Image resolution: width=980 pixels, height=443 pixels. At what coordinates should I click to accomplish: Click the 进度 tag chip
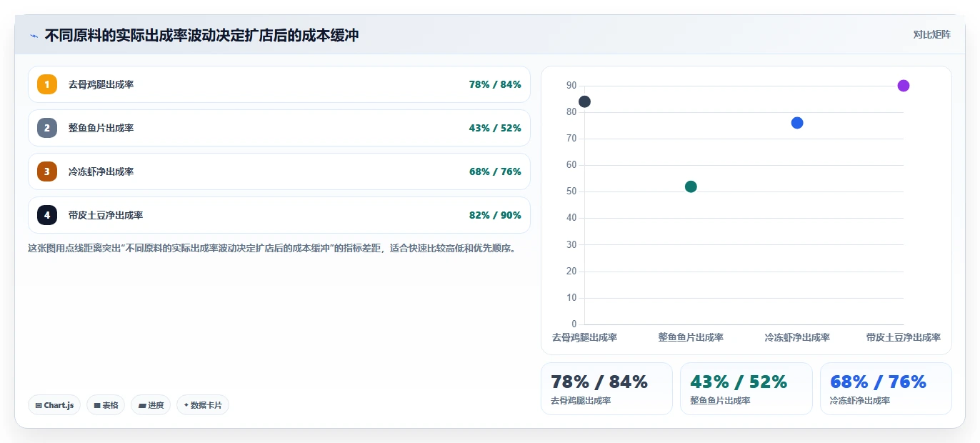[x=151, y=405]
